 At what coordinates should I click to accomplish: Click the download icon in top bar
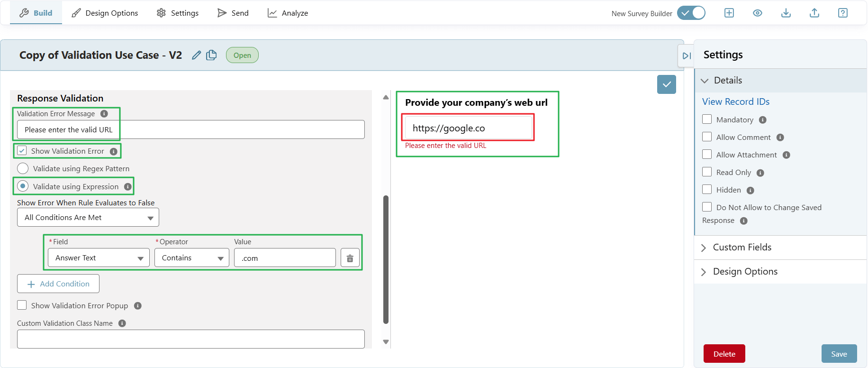click(786, 13)
